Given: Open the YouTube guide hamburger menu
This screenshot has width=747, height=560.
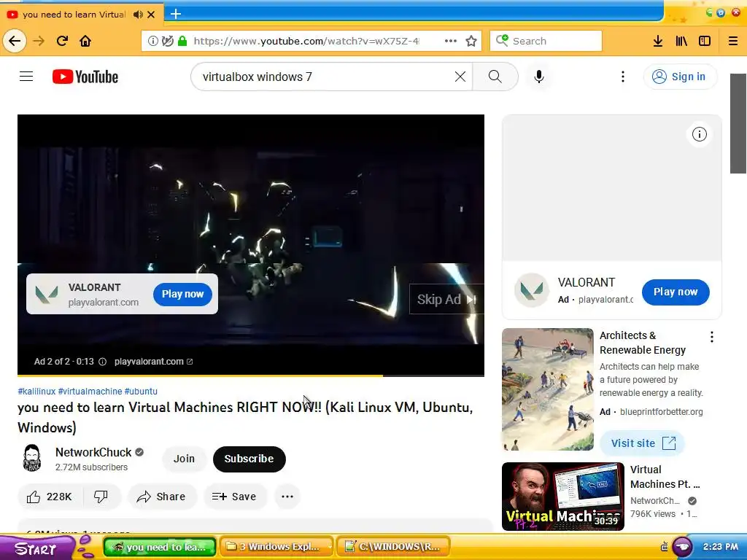Looking at the screenshot, I should pyautogui.click(x=26, y=76).
